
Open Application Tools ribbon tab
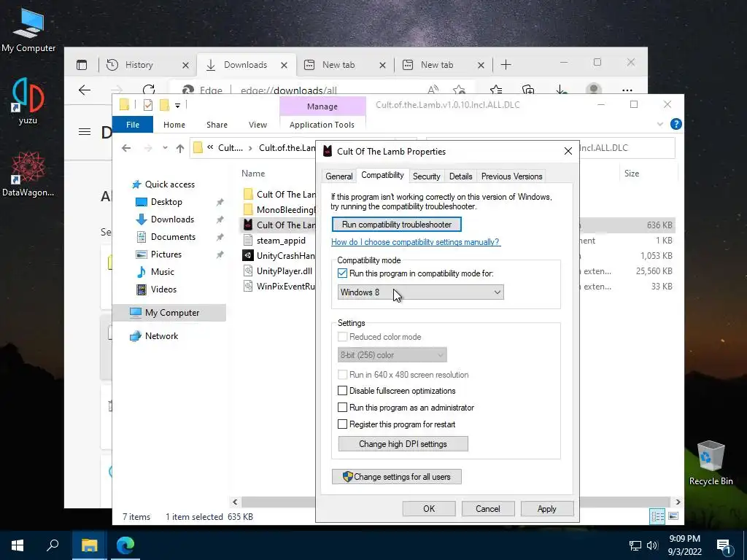[x=322, y=125]
